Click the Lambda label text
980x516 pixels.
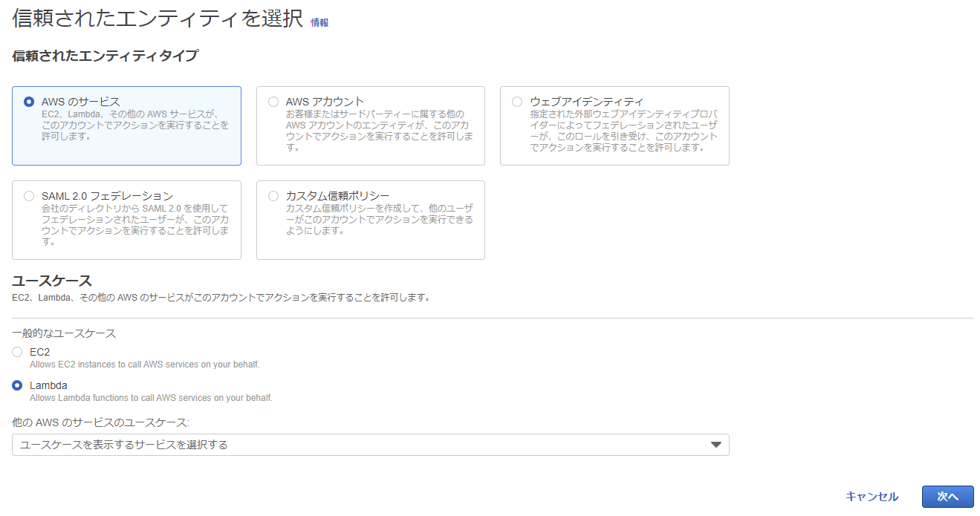(48, 385)
